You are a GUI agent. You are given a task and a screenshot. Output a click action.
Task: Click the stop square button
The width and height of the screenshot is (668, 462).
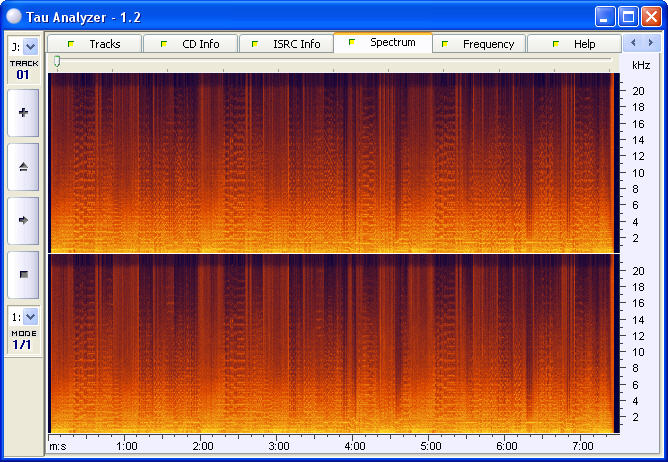coord(23,274)
